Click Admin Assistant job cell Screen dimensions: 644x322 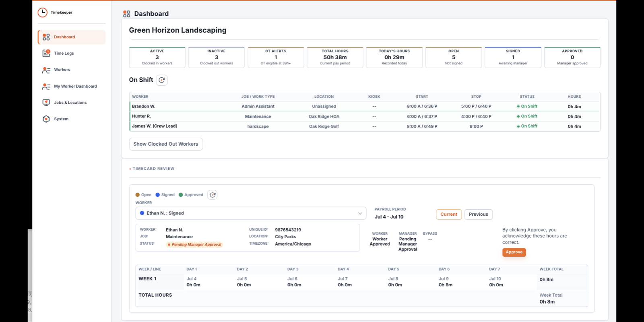click(x=258, y=107)
